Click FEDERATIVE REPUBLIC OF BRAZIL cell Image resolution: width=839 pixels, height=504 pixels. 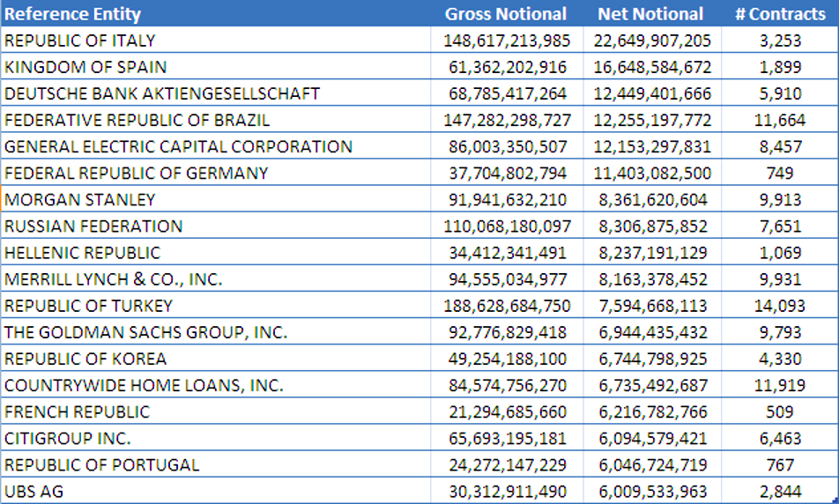[x=137, y=120]
